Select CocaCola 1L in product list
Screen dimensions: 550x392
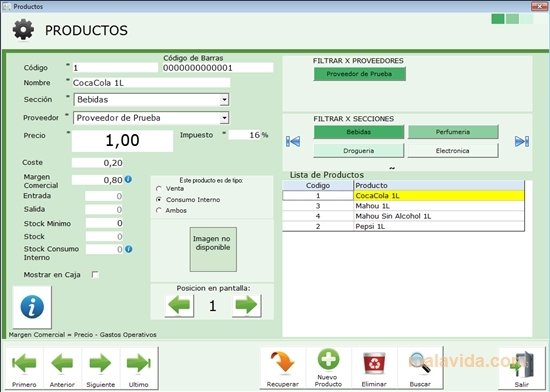[439, 196]
